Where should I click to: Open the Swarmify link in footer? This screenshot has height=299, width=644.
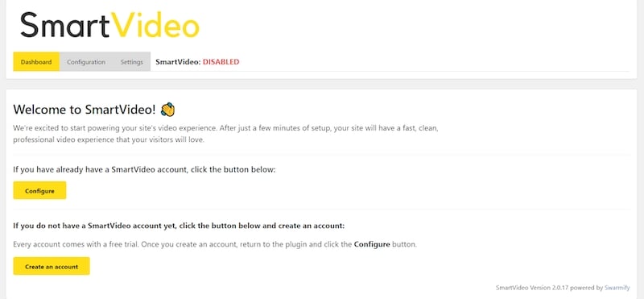point(617,288)
